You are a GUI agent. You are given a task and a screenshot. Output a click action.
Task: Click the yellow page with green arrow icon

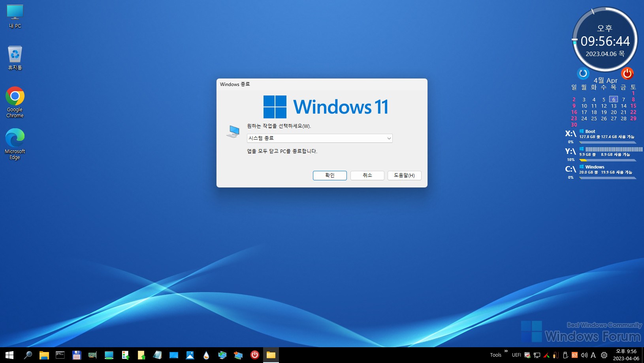tap(141, 355)
